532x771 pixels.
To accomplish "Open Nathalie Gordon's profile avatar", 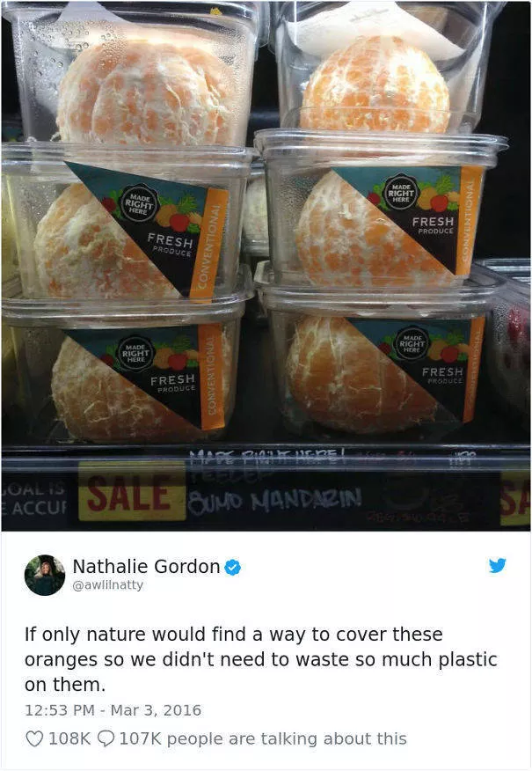I will click(x=45, y=576).
